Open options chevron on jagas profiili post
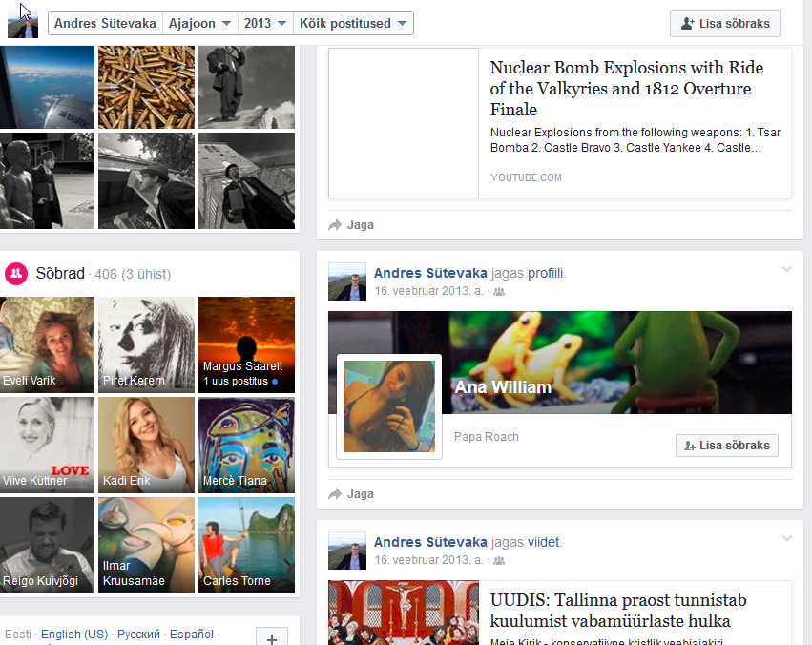 (x=786, y=269)
